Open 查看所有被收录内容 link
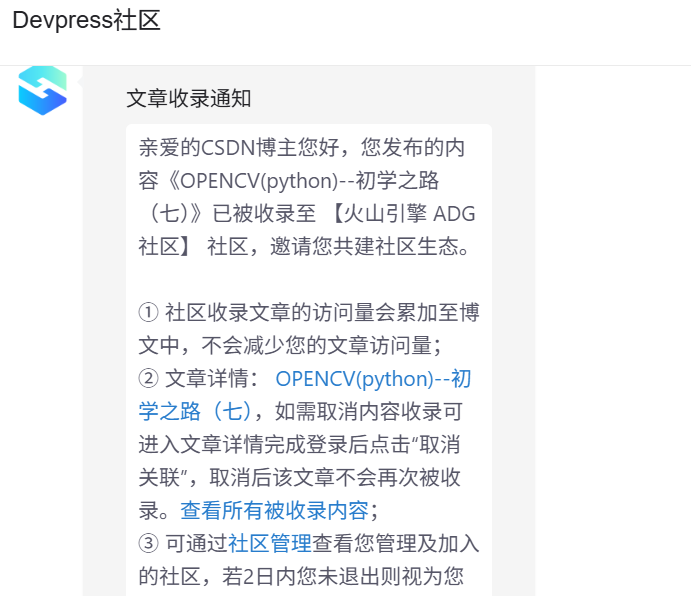The image size is (691, 596). click(x=275, y=510)
